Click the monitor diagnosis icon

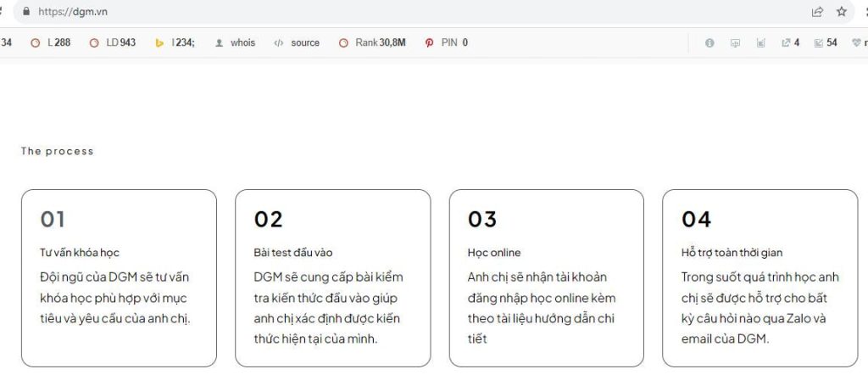click(x=735, y=42)
